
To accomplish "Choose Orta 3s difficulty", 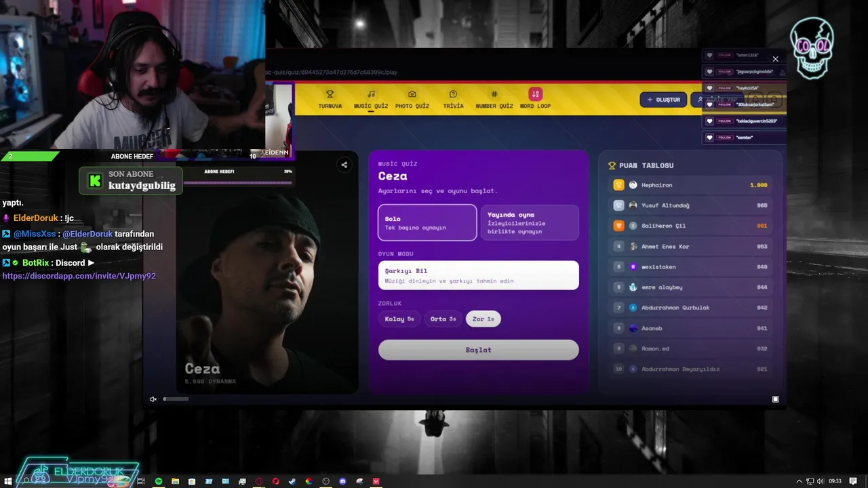I will click(x=443, y=319).
